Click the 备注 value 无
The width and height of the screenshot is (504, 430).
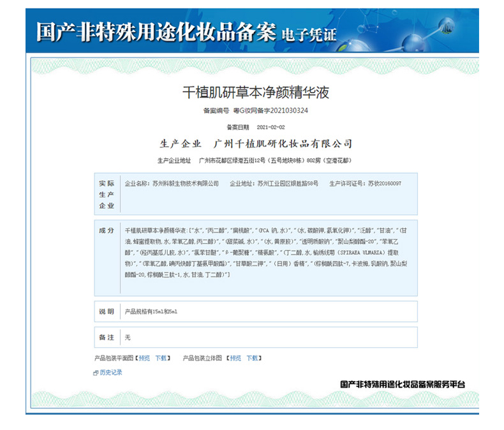click(128, 337)
